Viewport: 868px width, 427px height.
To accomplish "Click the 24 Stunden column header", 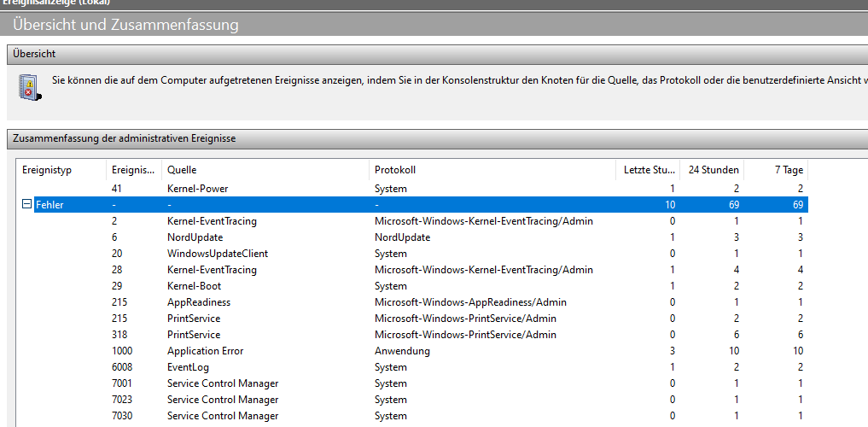I will [711, 170].
